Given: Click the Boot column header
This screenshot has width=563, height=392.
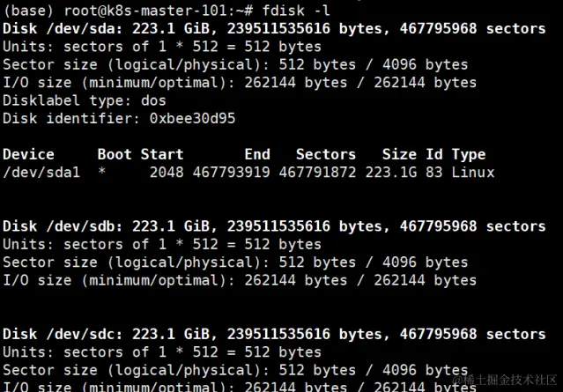Looking at the screenshot, I should coord(115,154).
